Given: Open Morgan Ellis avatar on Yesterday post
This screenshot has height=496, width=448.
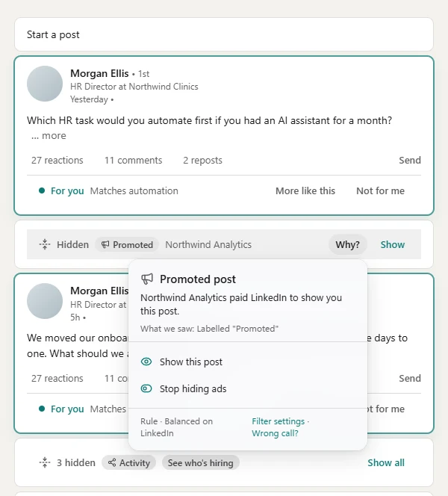Looking at the screenshot, I should click(45, 84).
